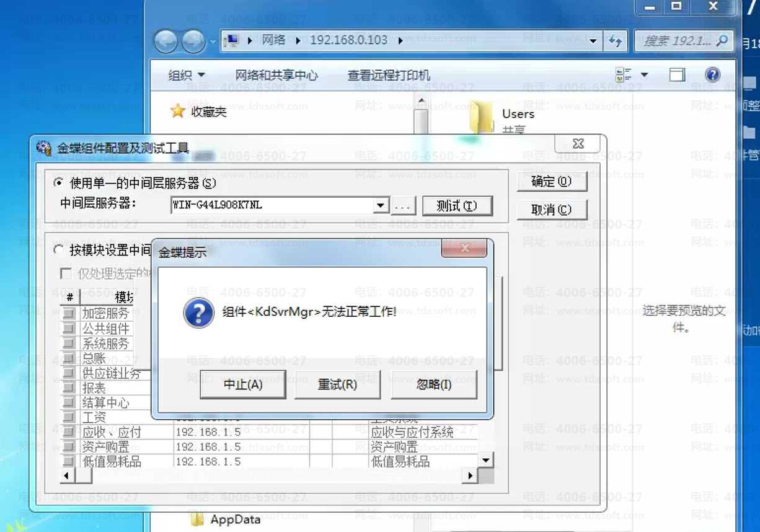Click 192.168.1.5 in the 低值易耗品 row
This screenshot has height=532, width=760.
click(208, 462)
